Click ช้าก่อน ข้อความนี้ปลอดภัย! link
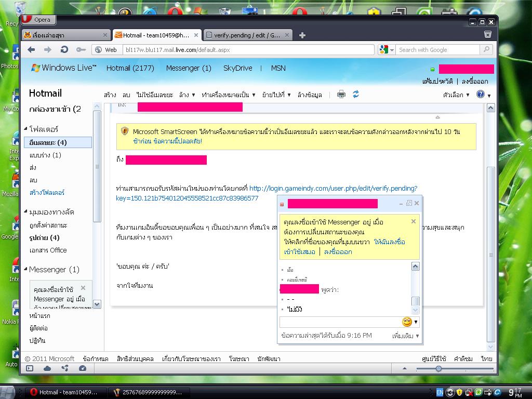The width and height of the screenshot is (532, 399). pyautogui.click(x=168, y=141)
